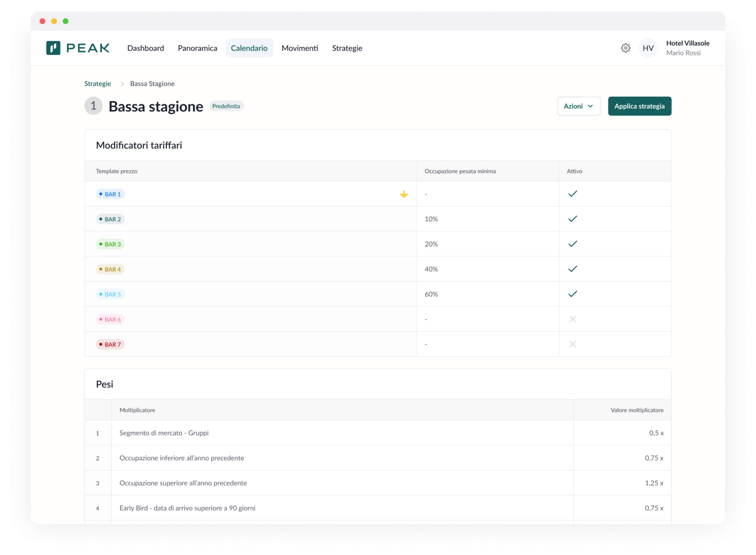The width and height of the screenshot is (756, 555).
Task: Click the PEAK logo icon
Action: point(53,48)
